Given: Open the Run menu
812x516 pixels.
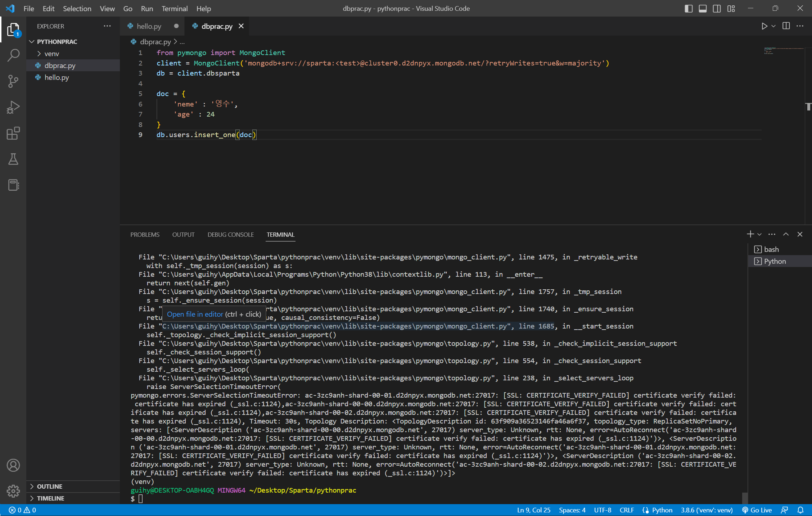Looking at the screenshot, I should [147, 8].
